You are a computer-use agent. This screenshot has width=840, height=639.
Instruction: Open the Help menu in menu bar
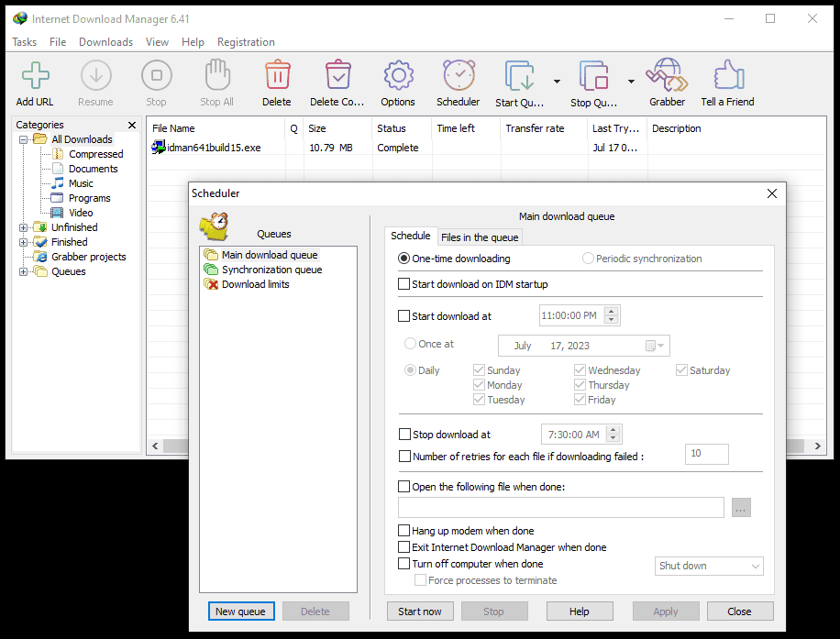tap(193, 42)
